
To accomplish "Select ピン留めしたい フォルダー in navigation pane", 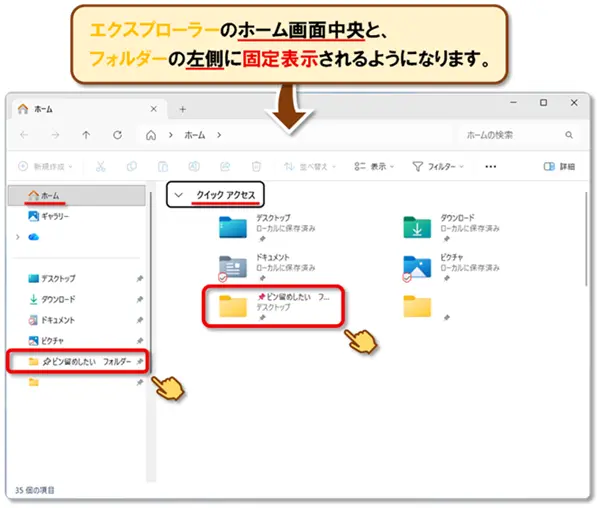I will coord(77,361).
